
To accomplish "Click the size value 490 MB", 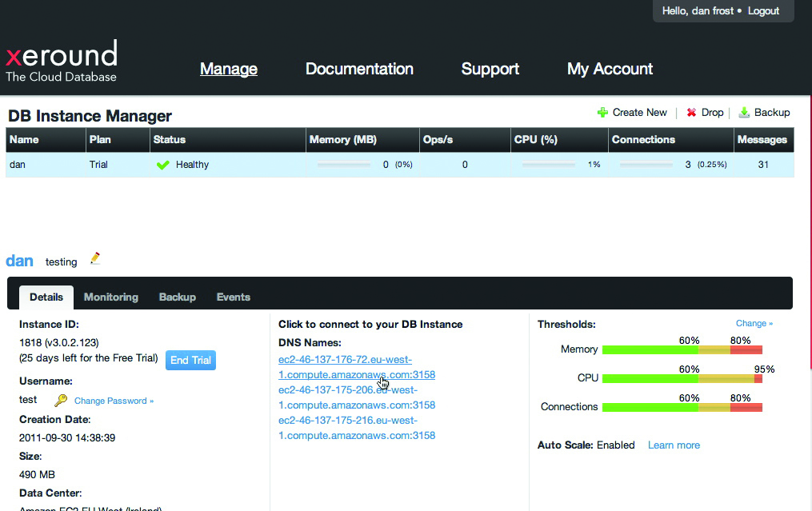I will [37, 475].
